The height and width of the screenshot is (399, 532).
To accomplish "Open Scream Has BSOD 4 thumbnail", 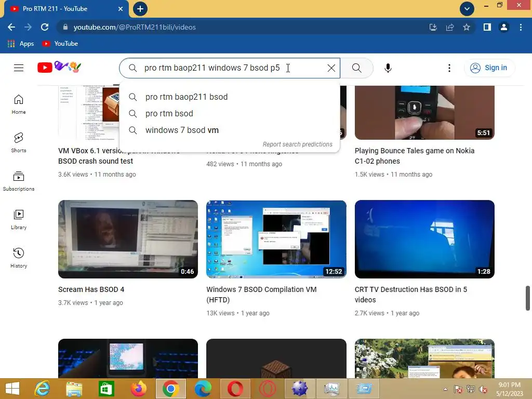I will tap(128, 239).
